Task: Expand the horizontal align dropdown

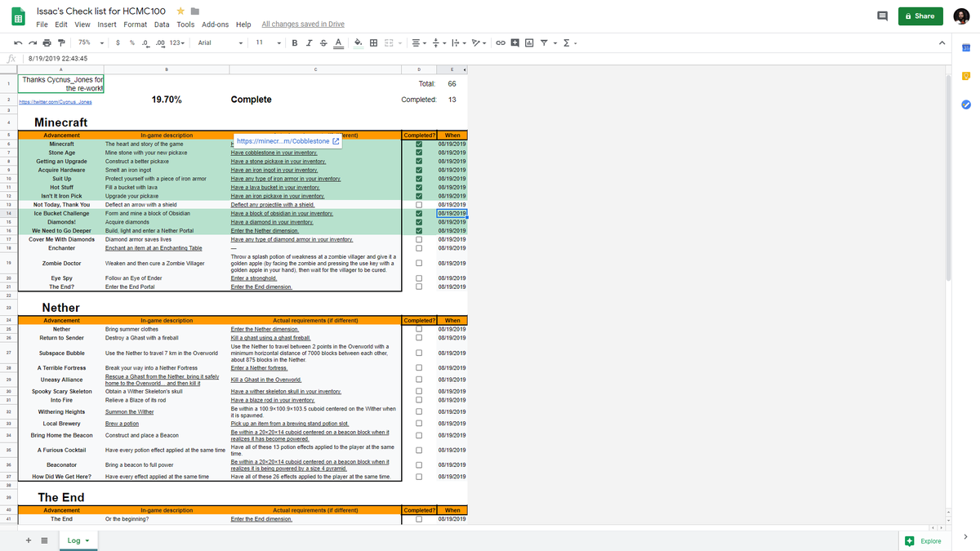Action: point(419,42)
